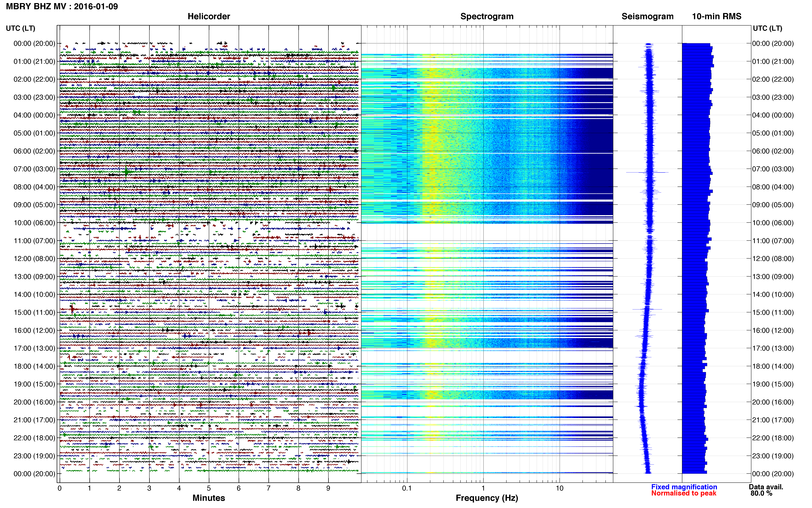The width and height of the screenshot is (812, 508).
Task: Click the 'Frequency (Hz)' x-axis label
Action: [x=487, y=498]
